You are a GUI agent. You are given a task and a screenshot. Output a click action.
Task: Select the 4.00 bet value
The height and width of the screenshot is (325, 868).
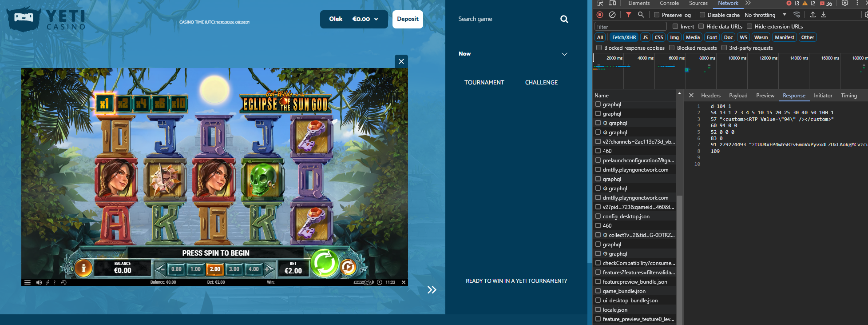[254, 269]
